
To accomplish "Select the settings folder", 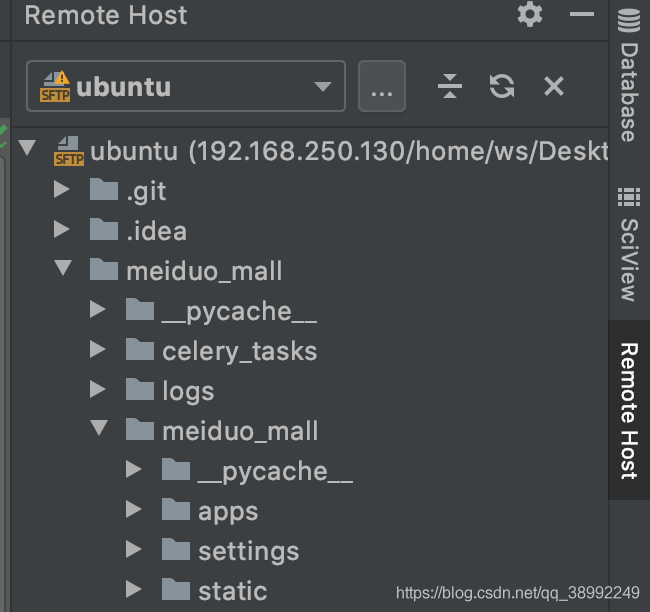I will (x=249, y=551).
